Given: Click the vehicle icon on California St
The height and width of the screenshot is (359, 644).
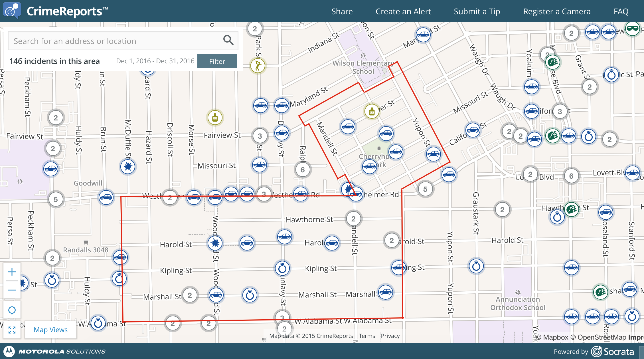Looking at the screenshot, I should [x=473, y=130].
